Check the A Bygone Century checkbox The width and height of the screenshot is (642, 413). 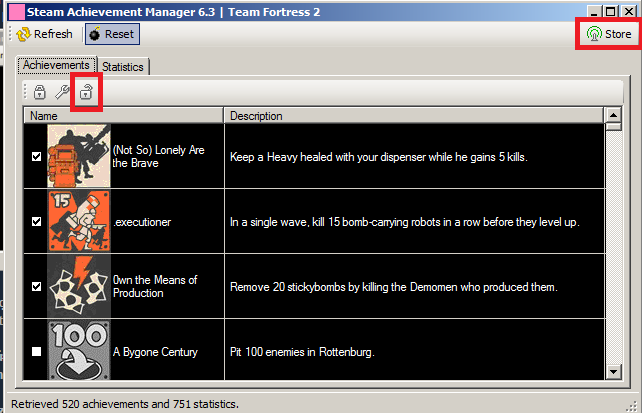point(36,351)
